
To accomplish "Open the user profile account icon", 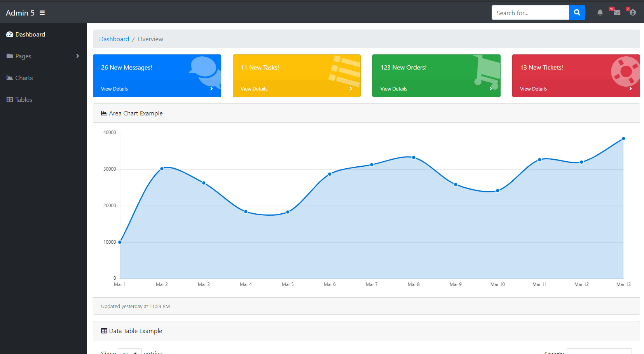I will [633, 13].
